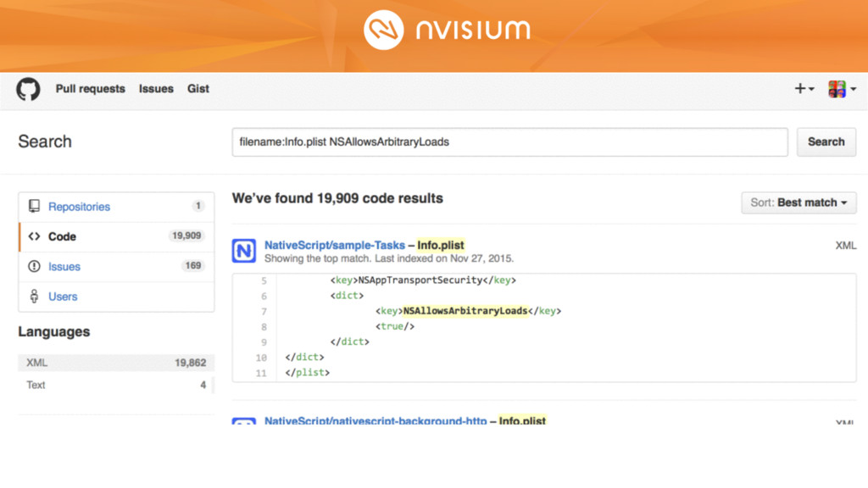Open Issues in the top navigation
Screen dimensions: 868x488
156,88
